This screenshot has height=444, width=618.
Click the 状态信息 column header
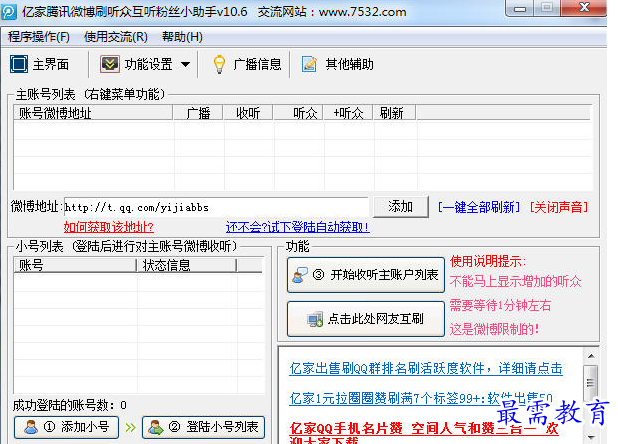click(186, 265)
